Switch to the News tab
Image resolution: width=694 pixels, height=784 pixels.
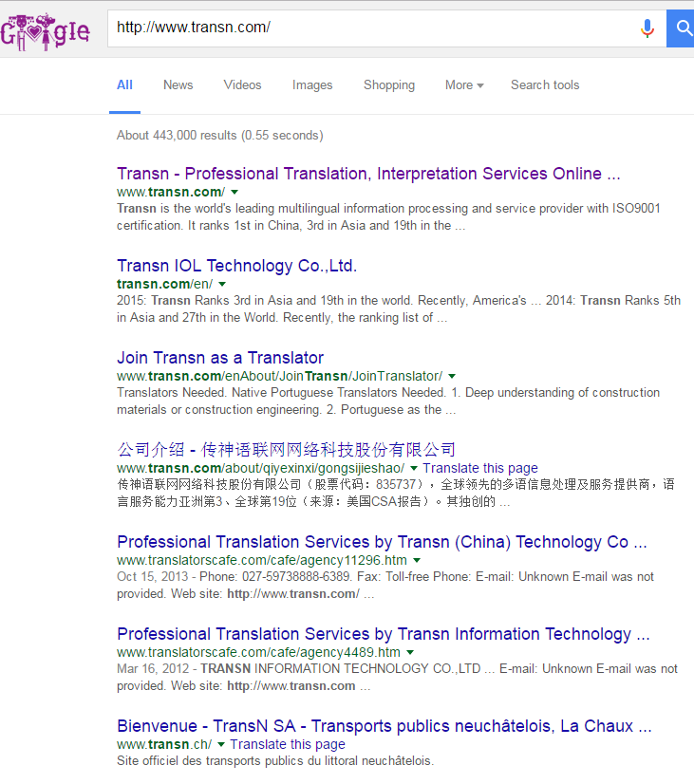pos(178,85)
